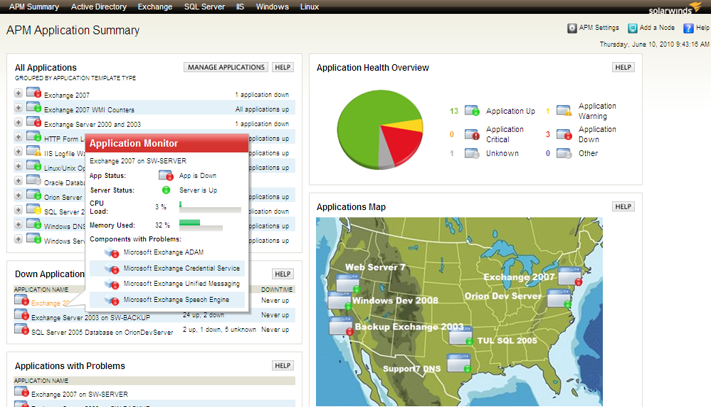Open the APM Settings link
The height and width of the screenshot is (407, 711).
(599, 28)
